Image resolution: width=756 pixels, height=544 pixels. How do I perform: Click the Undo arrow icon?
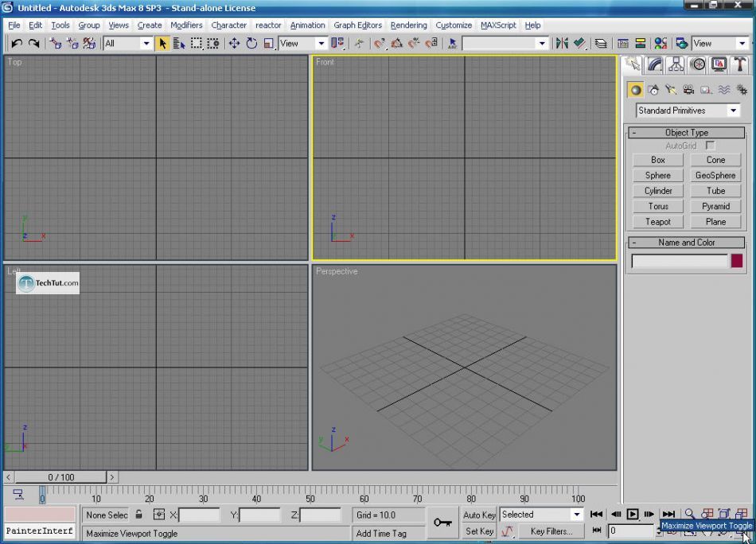pyautogui.click(x=16, y=44)
